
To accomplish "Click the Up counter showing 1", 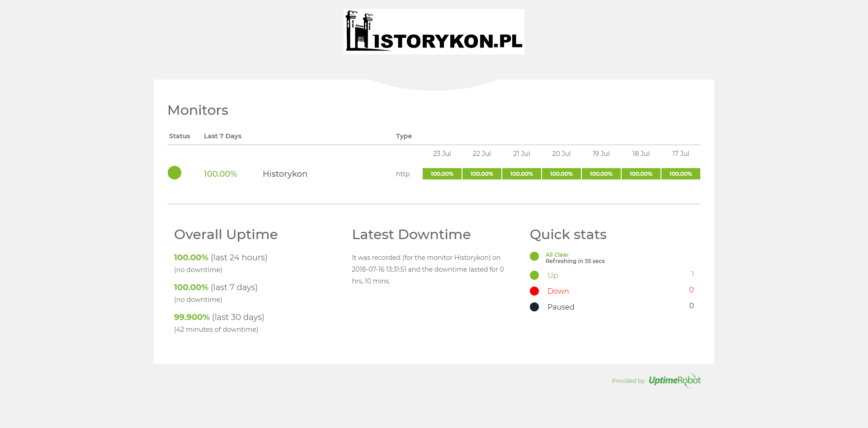I will [693, 274].
